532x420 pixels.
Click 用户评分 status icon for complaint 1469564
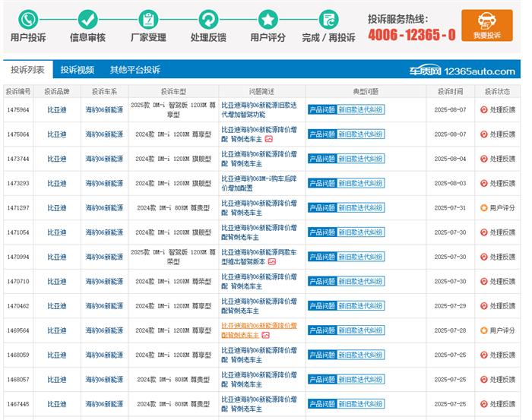[484, 330]
